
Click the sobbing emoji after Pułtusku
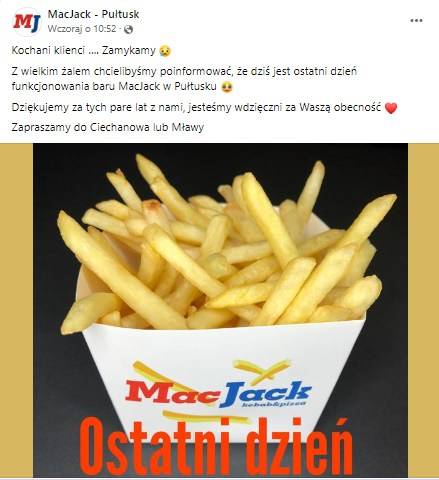[227, 87]
